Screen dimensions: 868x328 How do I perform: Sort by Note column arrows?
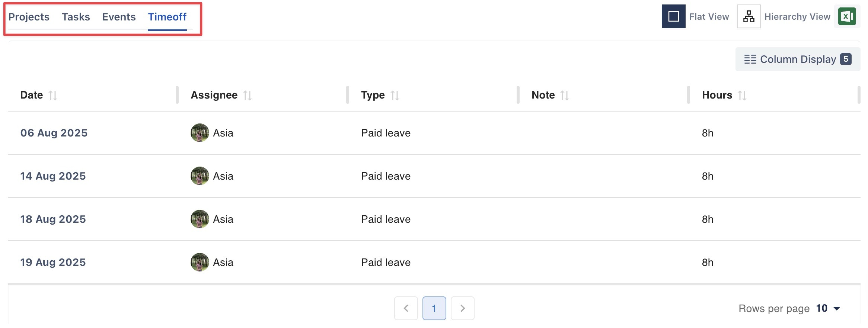pos(565,96)
